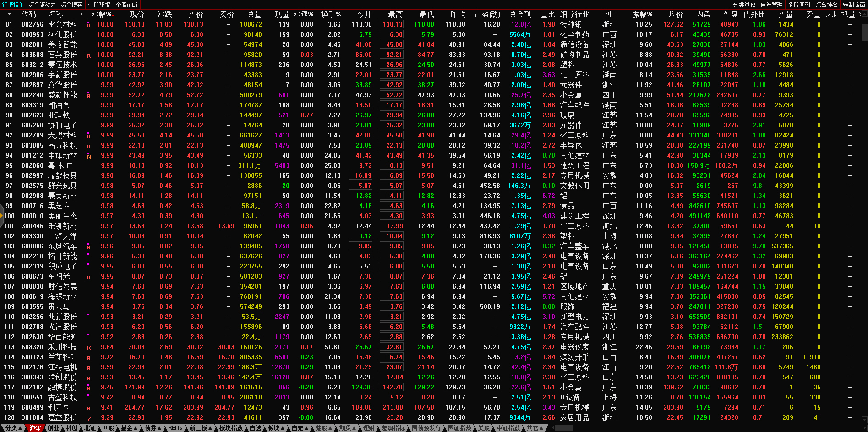Image resolution: width=868 pixels, height=432 pixels.
Task: Click the question mark icon after 未匹配量
Action: pos(859,14)
